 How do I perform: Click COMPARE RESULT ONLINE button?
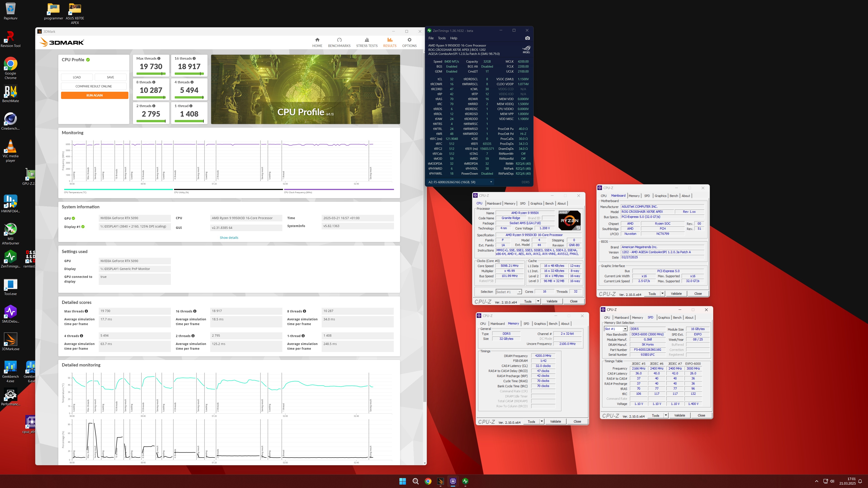[94, 86]
